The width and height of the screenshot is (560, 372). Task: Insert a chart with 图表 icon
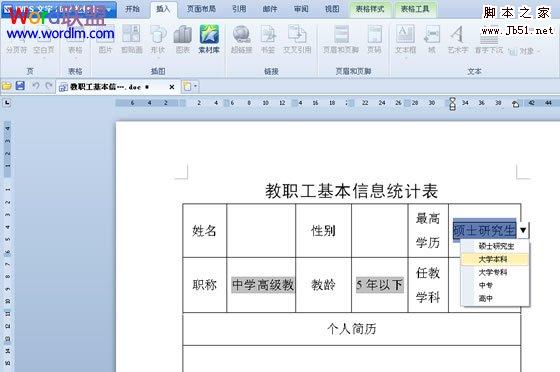(x=183, y=40)
